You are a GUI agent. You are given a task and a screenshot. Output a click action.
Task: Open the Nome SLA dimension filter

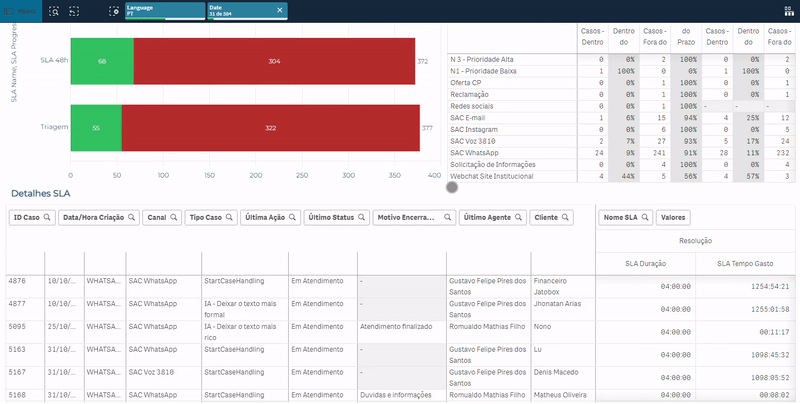point(624,217)
